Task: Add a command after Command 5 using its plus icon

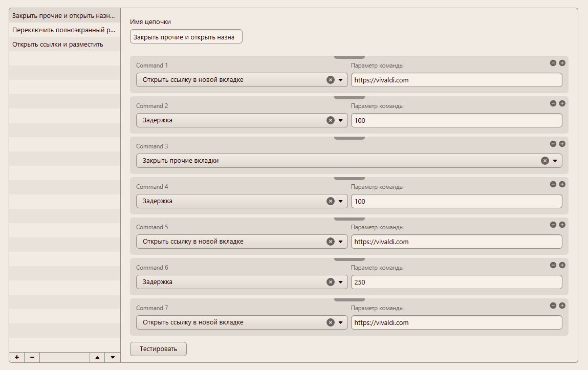Action: coord(562,225)
